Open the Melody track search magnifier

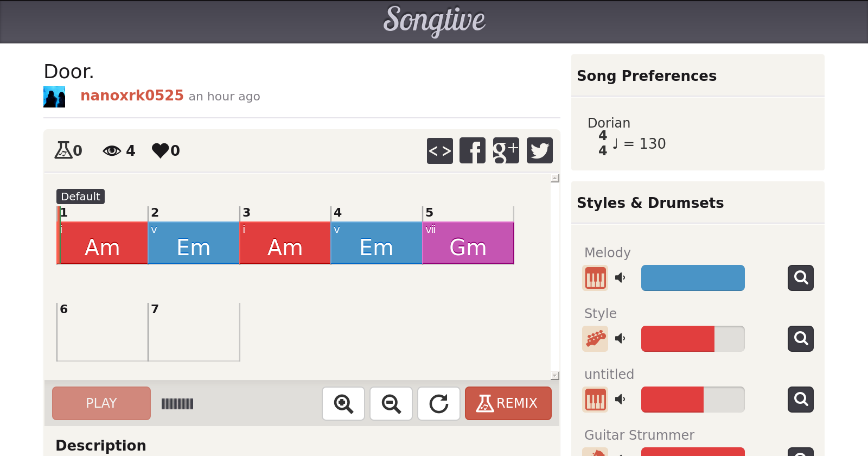click(801, 278)
